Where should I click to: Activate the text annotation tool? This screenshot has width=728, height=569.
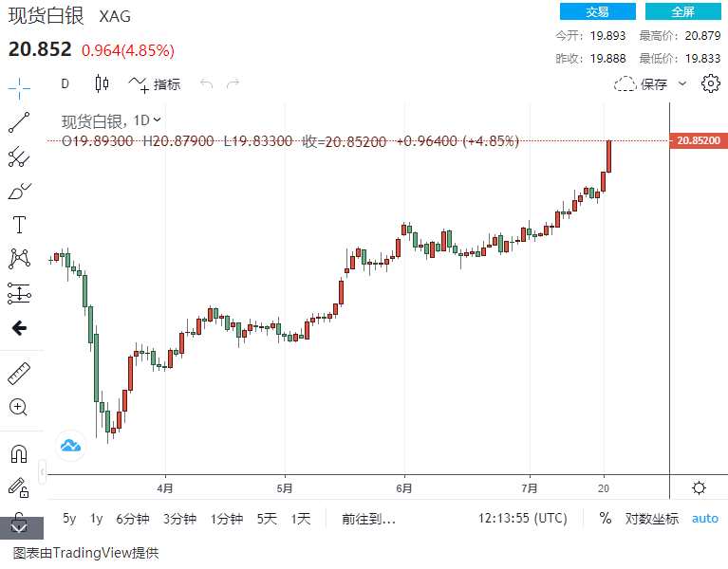[x=19, y=225]
